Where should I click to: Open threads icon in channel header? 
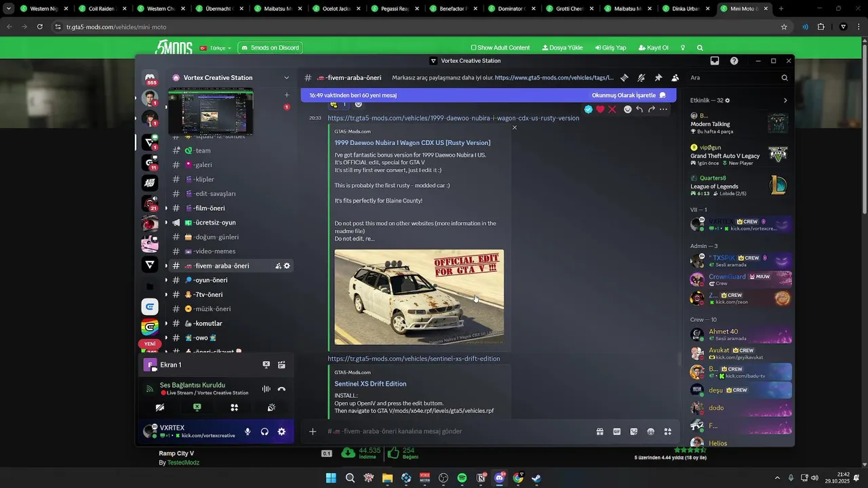(625, 78)
